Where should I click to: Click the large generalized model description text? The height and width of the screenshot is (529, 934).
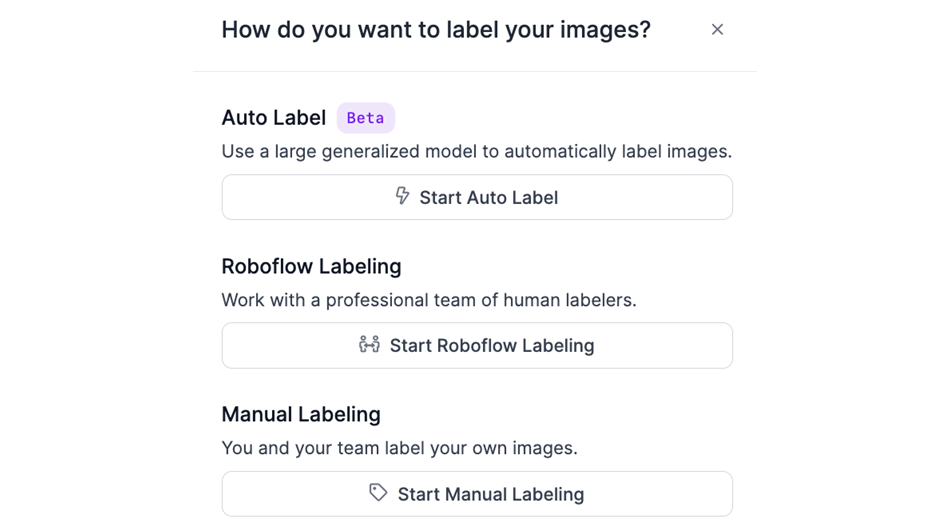[x=476, y=152]
